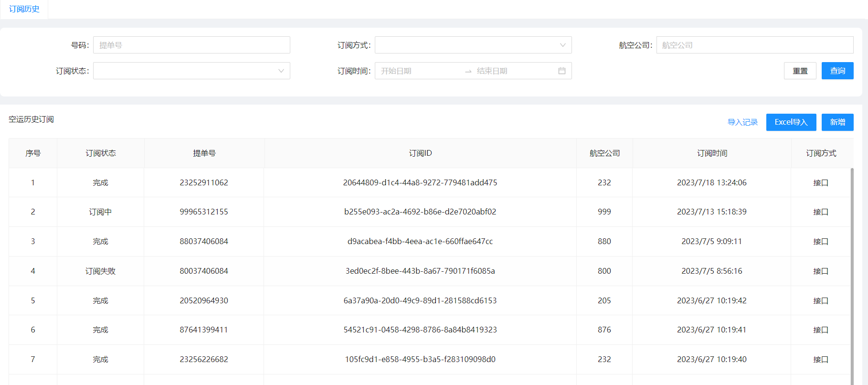
Task: Click the 航空公司 input field
Action: pyautogui.click(x=755, y=45)
